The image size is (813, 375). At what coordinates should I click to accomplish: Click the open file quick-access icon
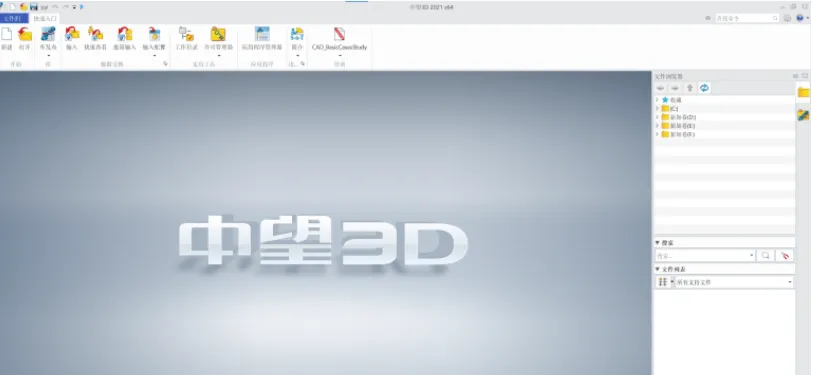[24, 7]
